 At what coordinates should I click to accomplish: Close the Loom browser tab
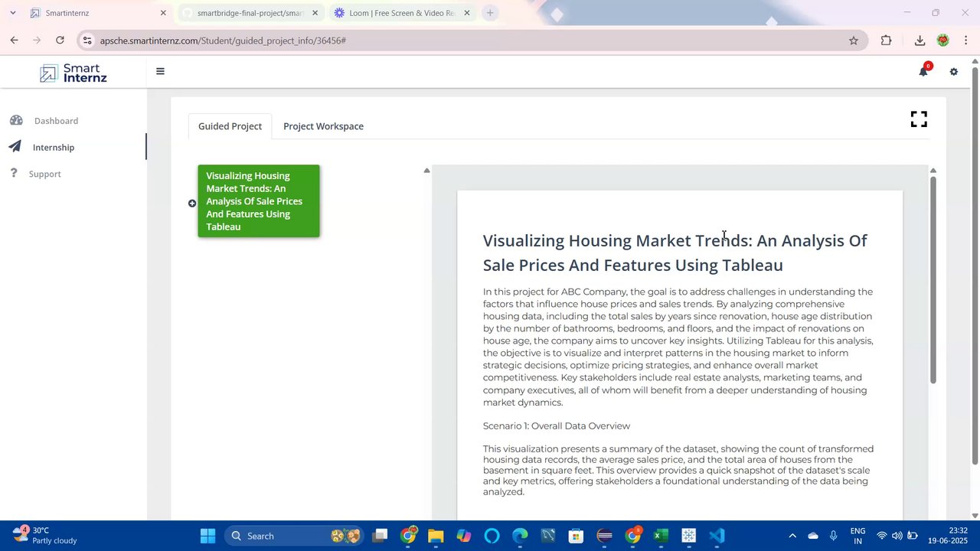pos(467,13)
